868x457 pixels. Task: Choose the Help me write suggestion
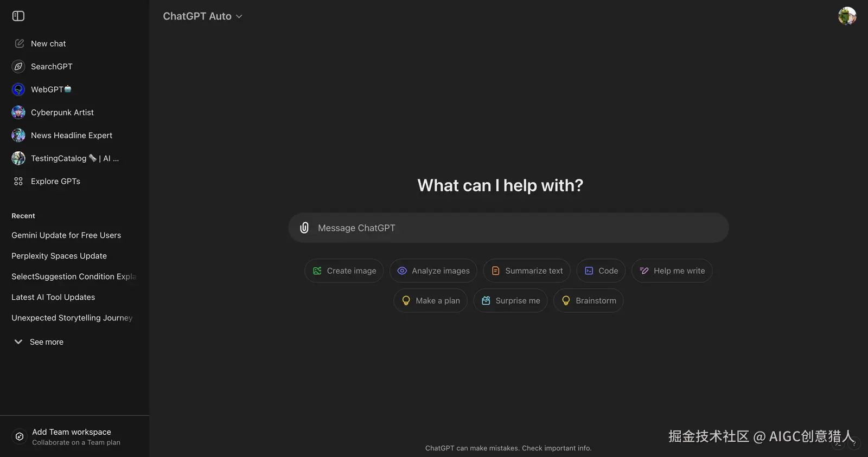[x=672, y=271]
